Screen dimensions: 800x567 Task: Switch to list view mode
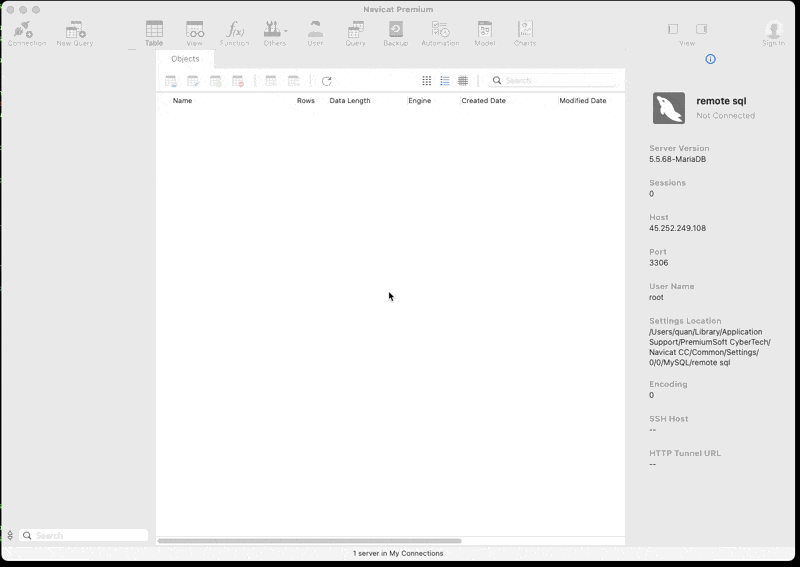[445, 81]
